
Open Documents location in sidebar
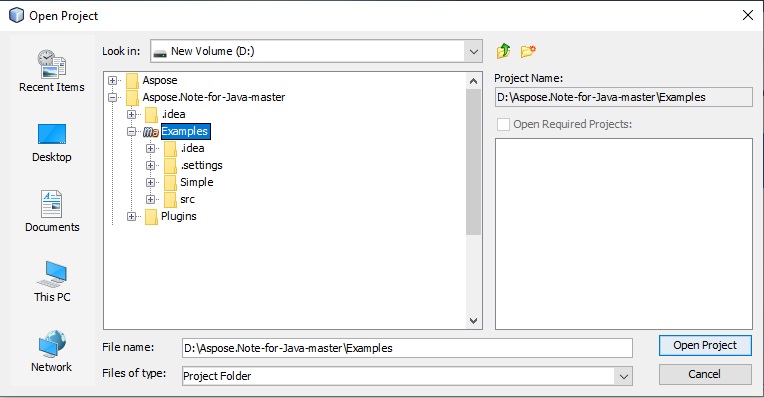[52, 211]
